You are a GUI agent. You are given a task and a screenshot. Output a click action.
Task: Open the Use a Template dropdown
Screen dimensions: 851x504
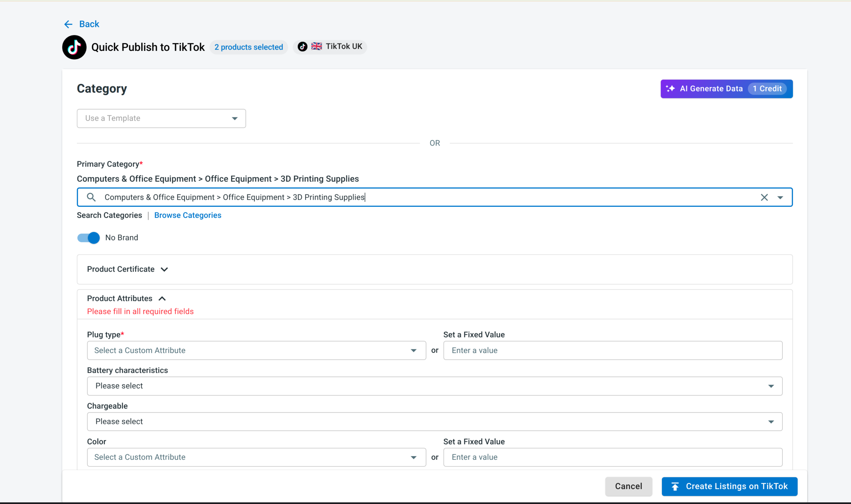161,118
